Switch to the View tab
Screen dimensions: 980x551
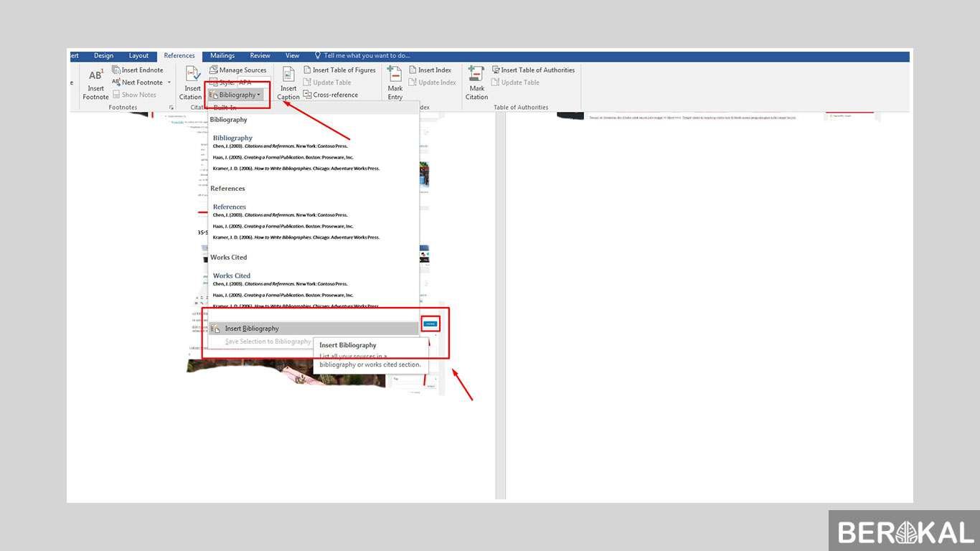click(x=292, y=55)
